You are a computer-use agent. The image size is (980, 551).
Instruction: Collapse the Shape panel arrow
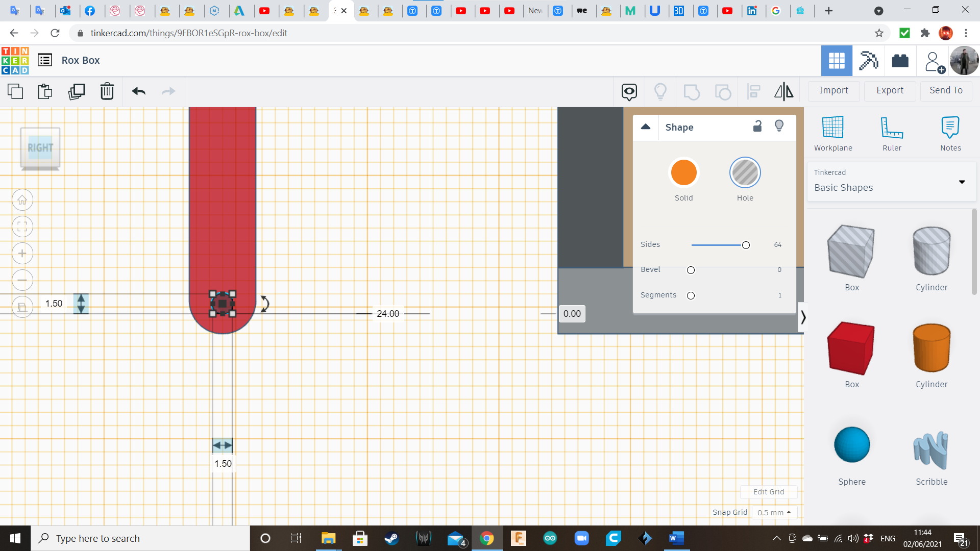click(x=646, y=127)
